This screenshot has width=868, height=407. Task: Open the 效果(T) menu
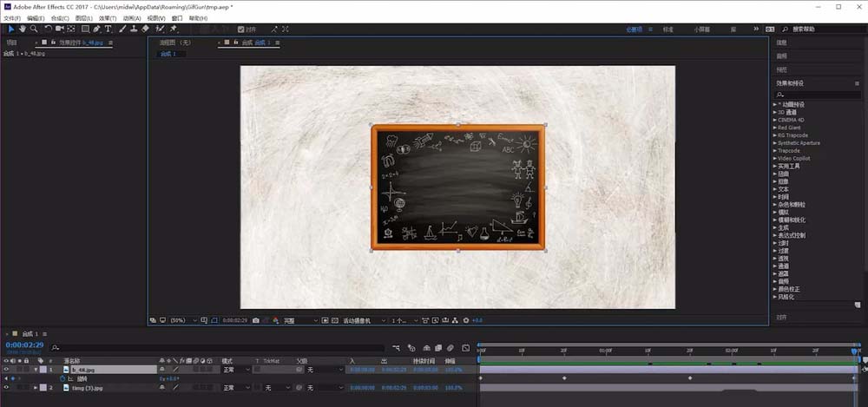(x=108, y=18)
